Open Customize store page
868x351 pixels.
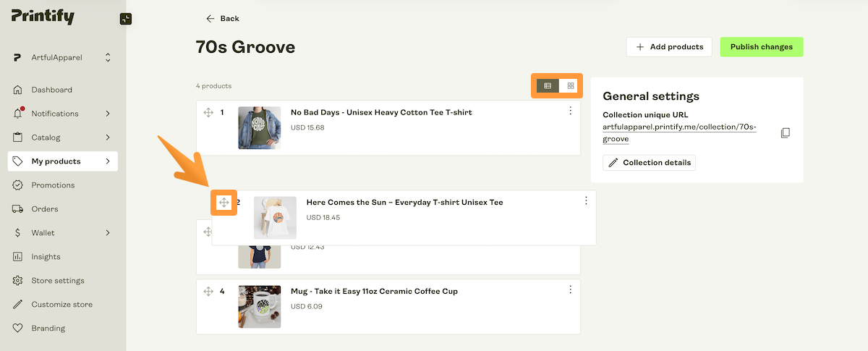(62, 305)
